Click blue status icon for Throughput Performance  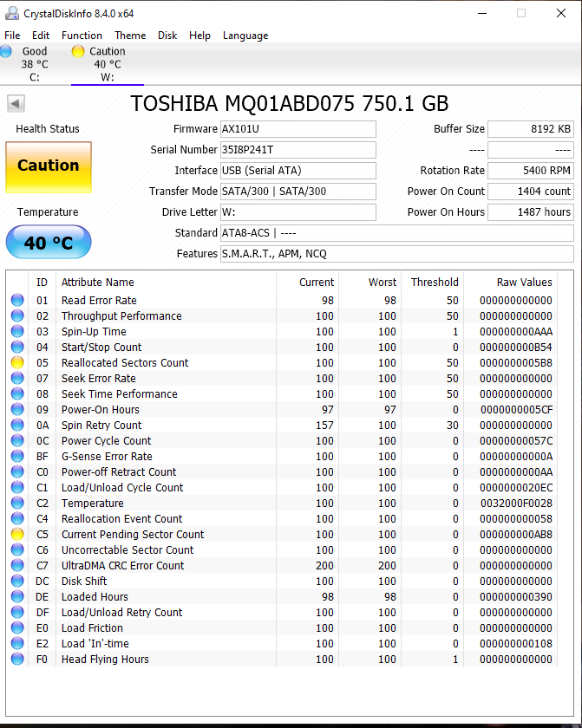17,315
